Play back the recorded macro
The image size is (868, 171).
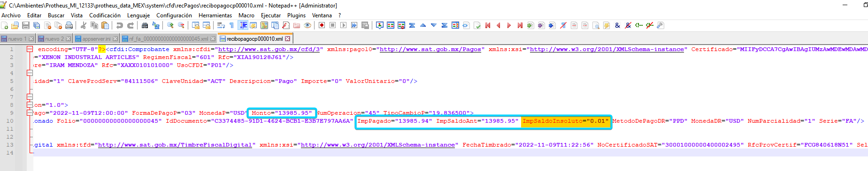(x=343, y=25)
